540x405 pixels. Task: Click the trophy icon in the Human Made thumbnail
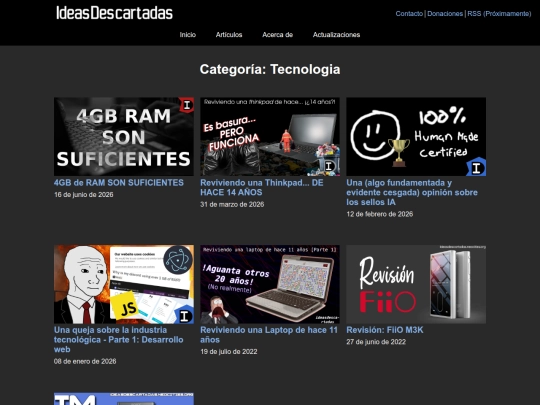click(x=399, y=152)
